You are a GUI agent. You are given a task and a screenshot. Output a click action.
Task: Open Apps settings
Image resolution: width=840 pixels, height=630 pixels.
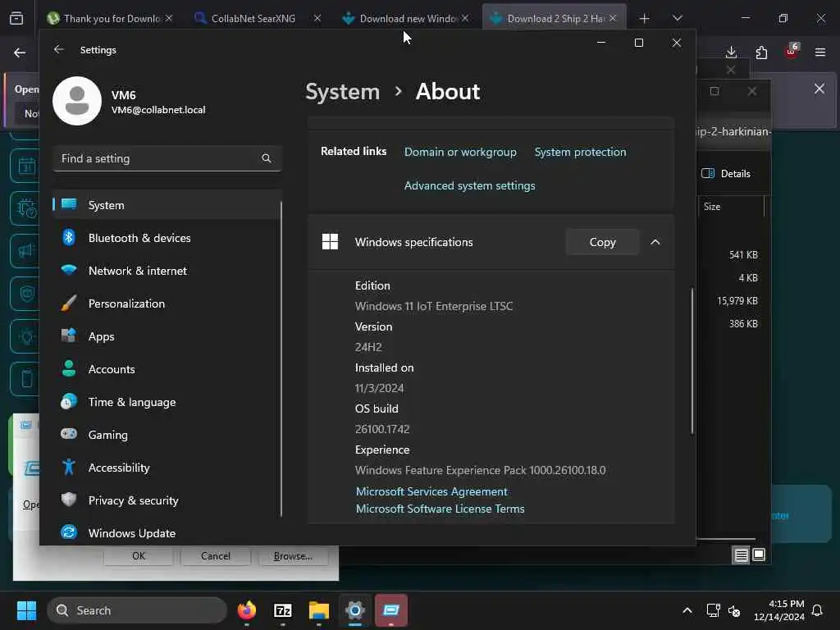click(167, 336)
